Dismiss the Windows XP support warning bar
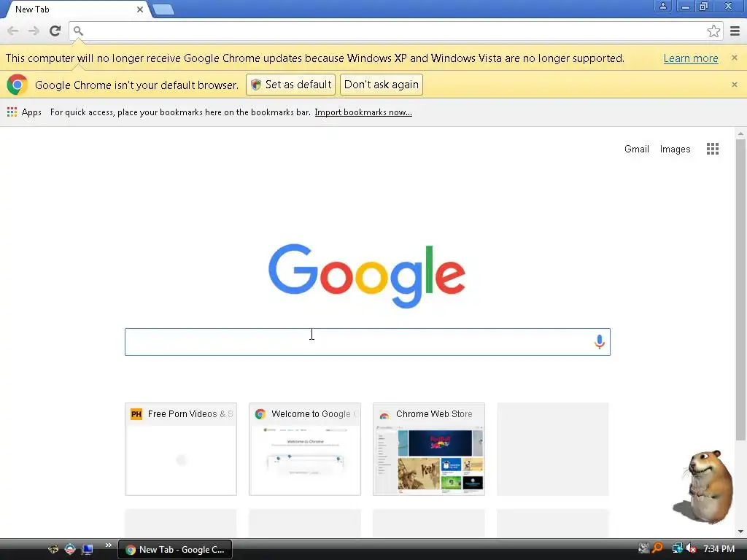Viewport: 747px width, 560px height. [735, 58]
